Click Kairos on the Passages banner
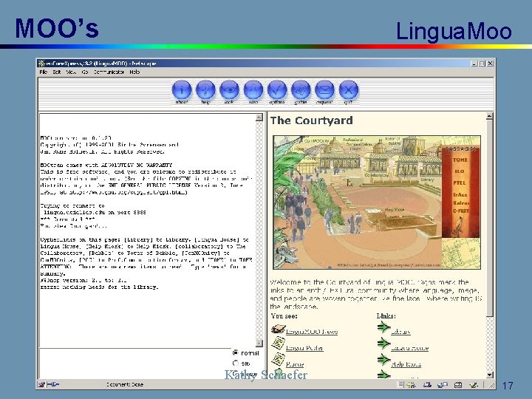532x399 pixels. 461,203
